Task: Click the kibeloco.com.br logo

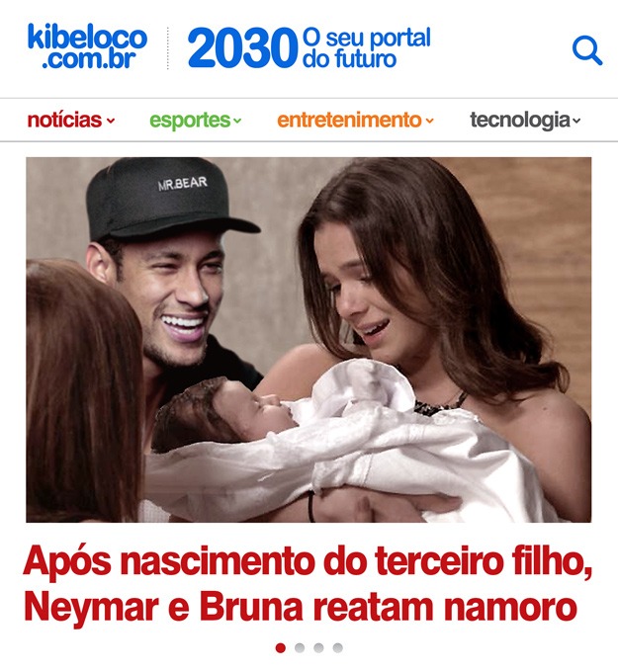Action: click(87, 46)
